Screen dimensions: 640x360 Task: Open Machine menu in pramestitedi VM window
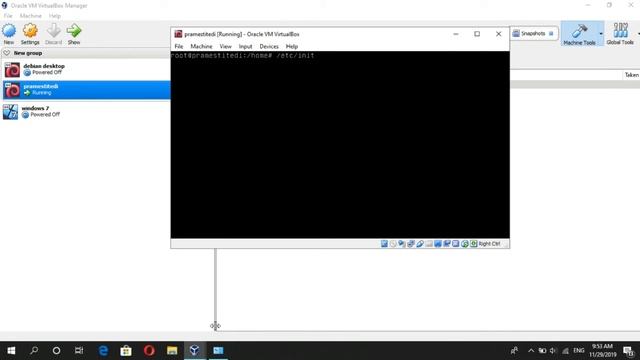[201, 47]
